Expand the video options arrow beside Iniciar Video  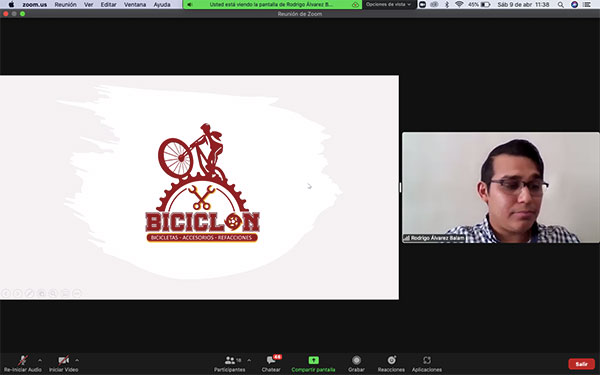[77, 360]
